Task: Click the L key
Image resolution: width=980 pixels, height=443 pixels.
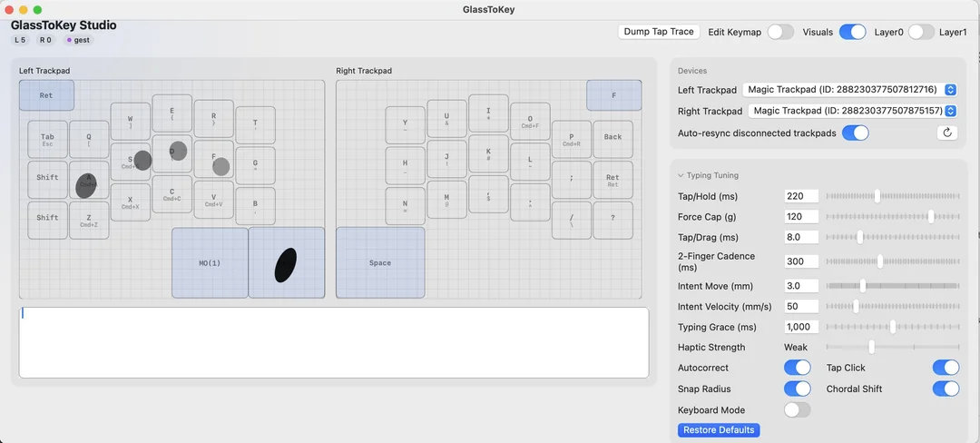Action: 530,162
